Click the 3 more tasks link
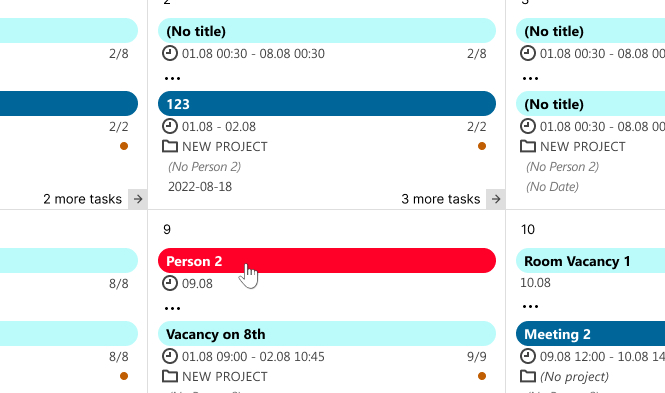Image resolution: width=665 pixels, height=393 pixels. pyautogui.click(x=441, y=199)
